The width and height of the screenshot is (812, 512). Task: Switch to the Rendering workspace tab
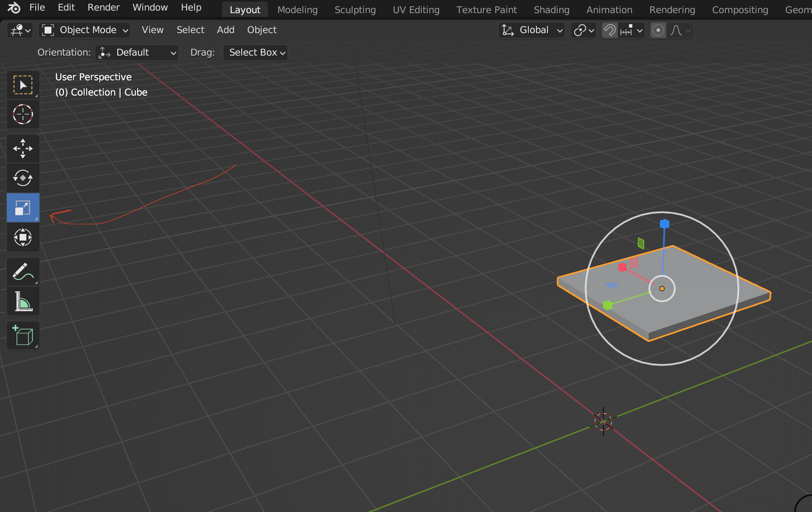tap(672, 10)
